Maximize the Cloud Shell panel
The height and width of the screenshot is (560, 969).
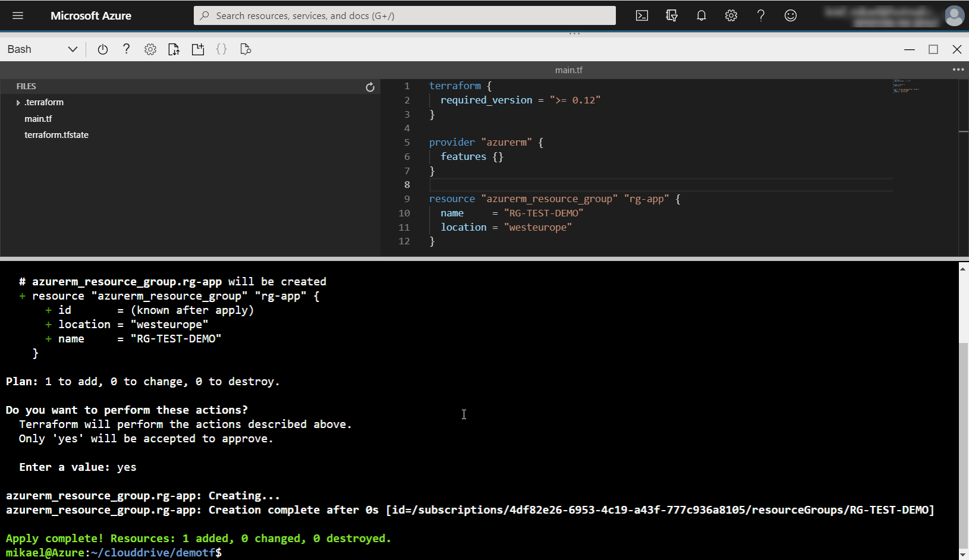933,49
